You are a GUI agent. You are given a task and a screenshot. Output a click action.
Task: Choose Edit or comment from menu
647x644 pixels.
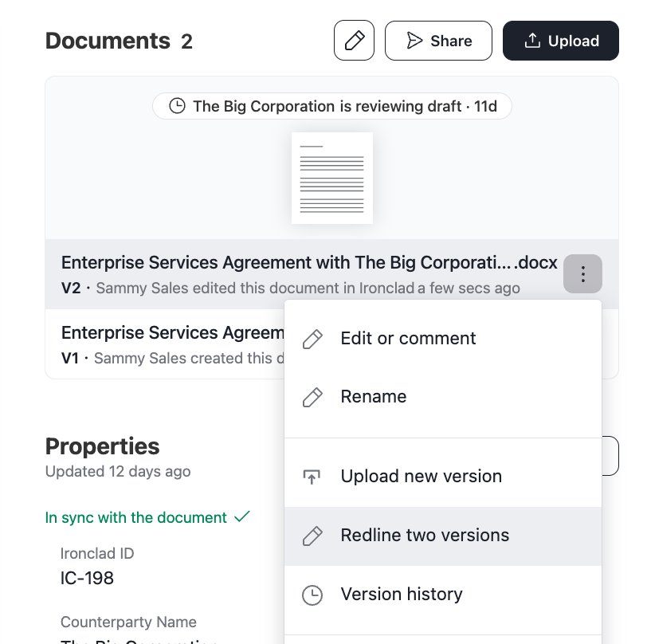coord(443,339)
